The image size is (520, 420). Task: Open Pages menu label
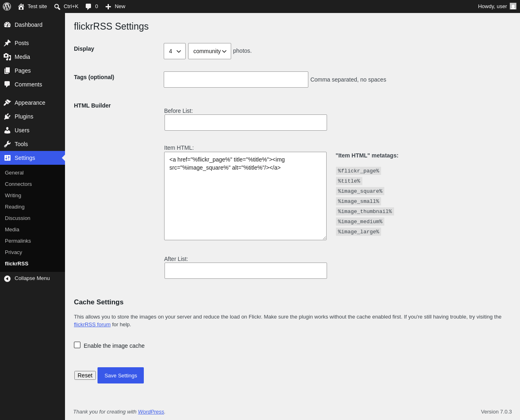pos(23,71)
